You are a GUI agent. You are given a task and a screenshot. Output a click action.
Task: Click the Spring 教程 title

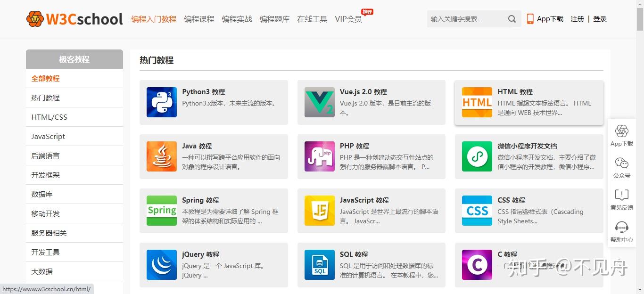click(201, 200)
